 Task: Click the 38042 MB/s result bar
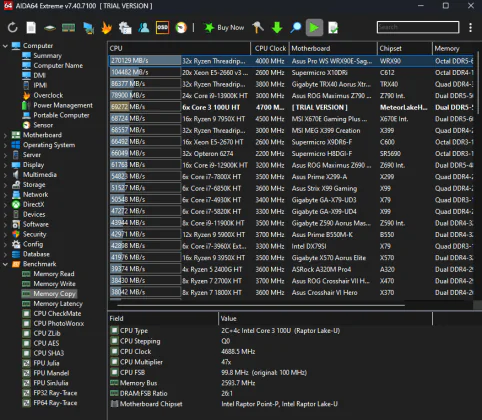(x=145, y=293)
